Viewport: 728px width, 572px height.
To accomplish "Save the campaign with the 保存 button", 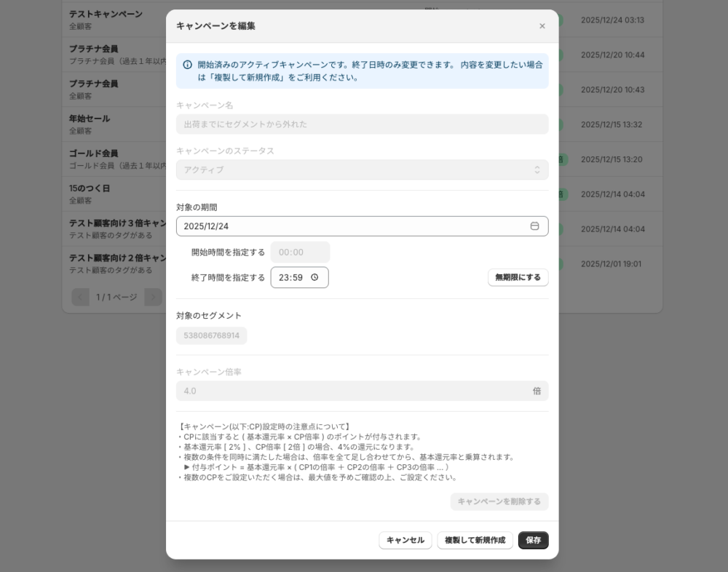I will 533,540.
